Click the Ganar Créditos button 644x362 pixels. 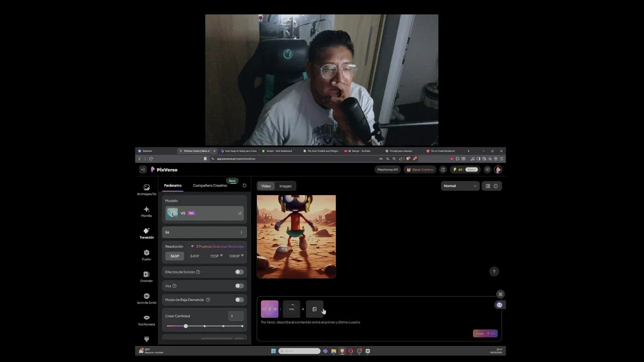(x=420, y=169)
